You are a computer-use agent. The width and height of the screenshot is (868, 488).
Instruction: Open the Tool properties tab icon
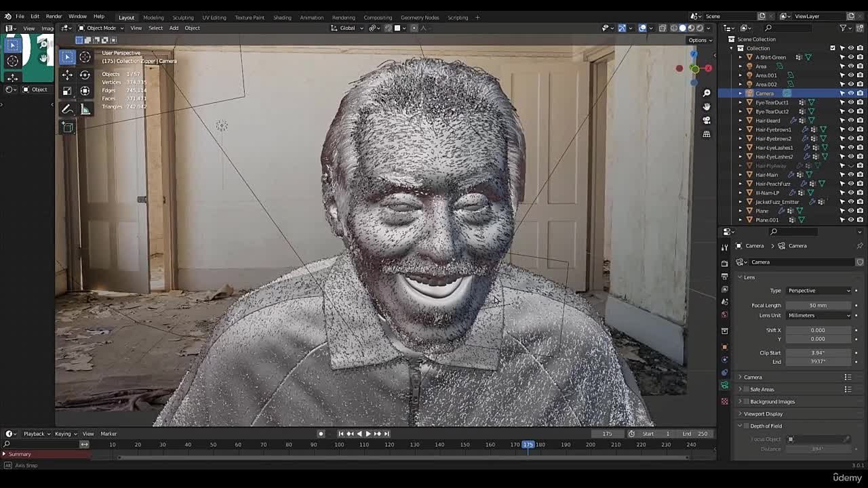coord(724,247)
